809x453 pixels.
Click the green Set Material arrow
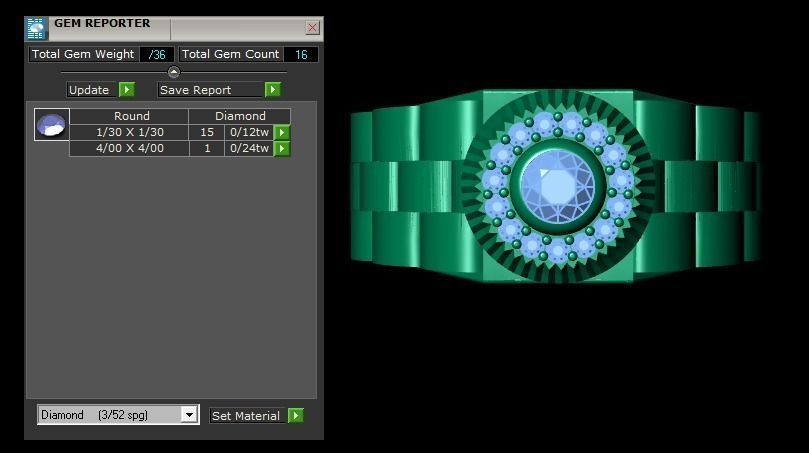296,415
